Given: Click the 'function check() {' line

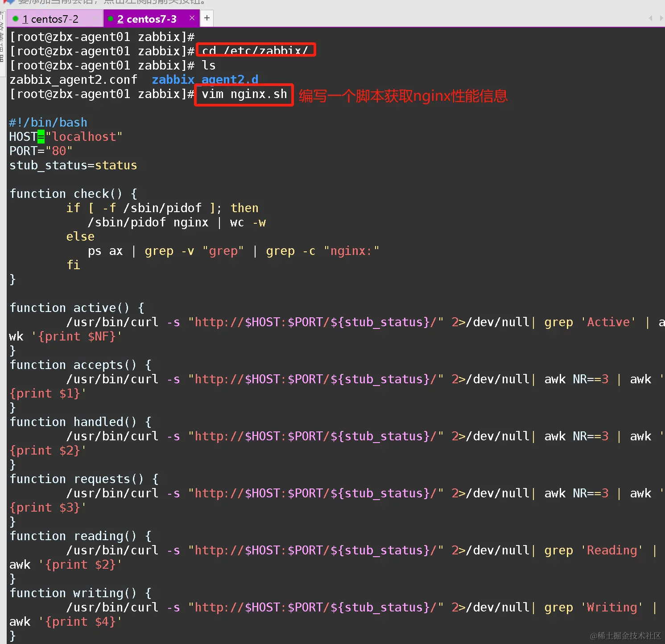Looking at the screenshot, I should click(74, 194).
